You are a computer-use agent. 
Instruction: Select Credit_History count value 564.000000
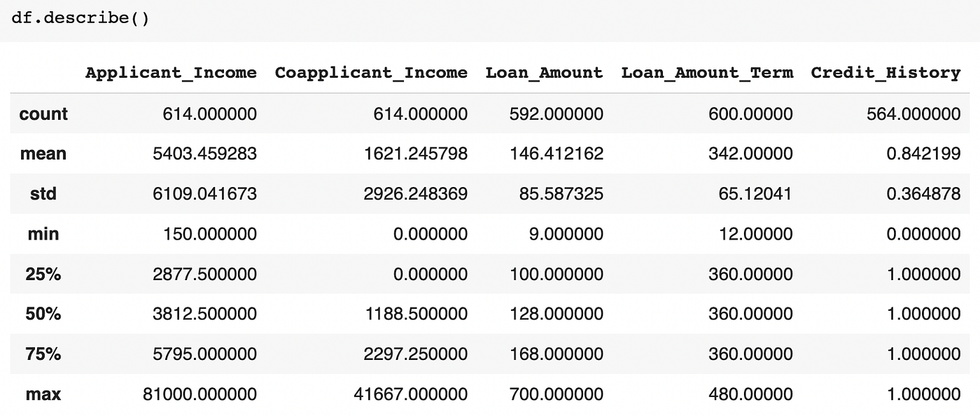coord(913,113)
